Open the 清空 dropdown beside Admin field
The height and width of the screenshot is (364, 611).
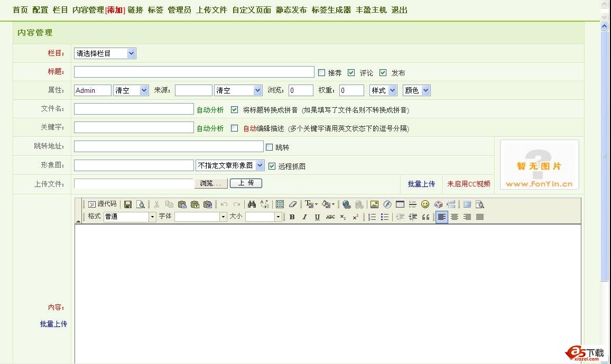pyautogui.click(x=131, y=90)
